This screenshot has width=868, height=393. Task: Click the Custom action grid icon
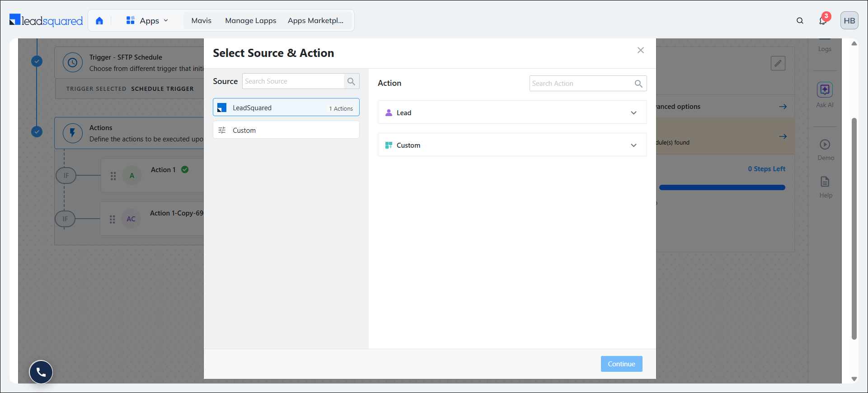coord(389,145)
